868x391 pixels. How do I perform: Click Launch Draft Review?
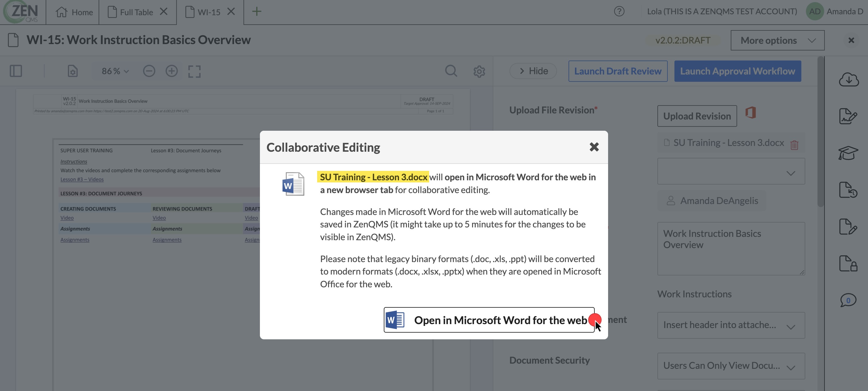[618, 71]
